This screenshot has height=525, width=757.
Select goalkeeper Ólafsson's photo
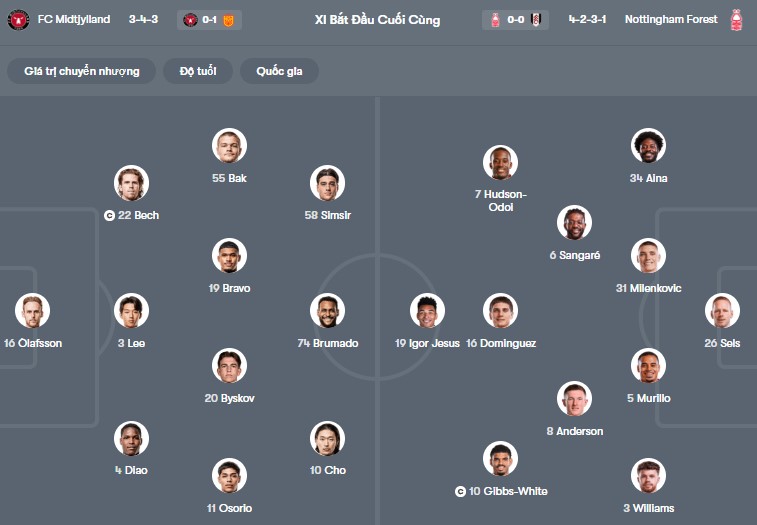click(x=32, y=311)
